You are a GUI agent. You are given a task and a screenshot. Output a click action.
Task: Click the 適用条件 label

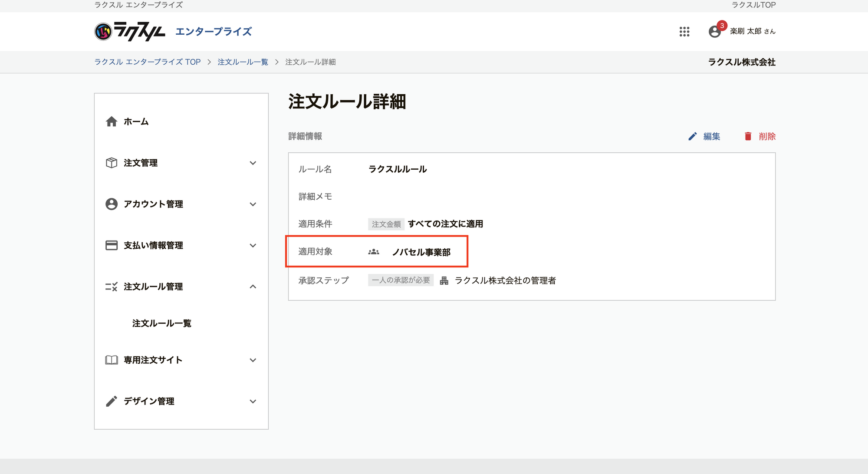316,224
